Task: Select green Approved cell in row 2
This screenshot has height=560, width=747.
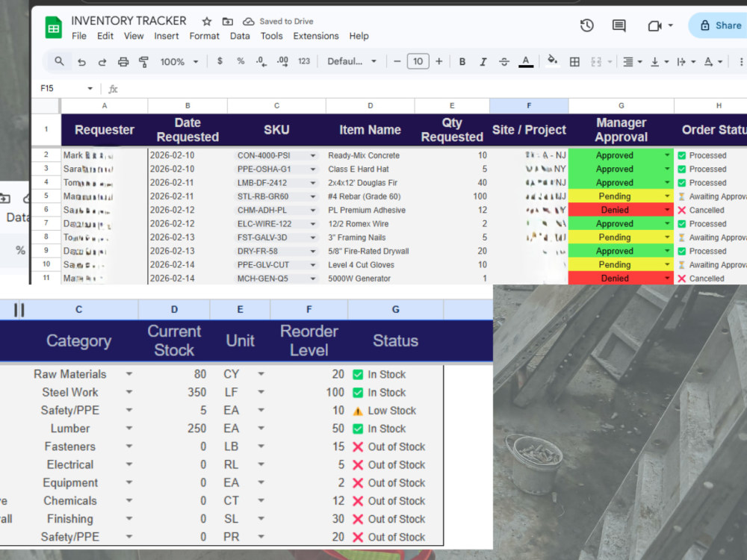Action: (621, 155)
